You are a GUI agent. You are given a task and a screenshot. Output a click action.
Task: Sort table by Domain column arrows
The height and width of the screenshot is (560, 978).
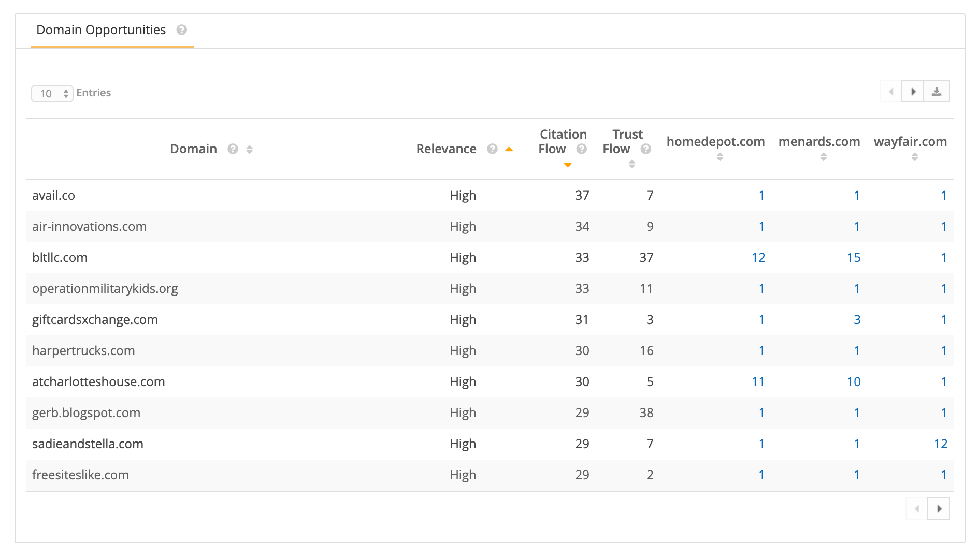pos(250,149)
